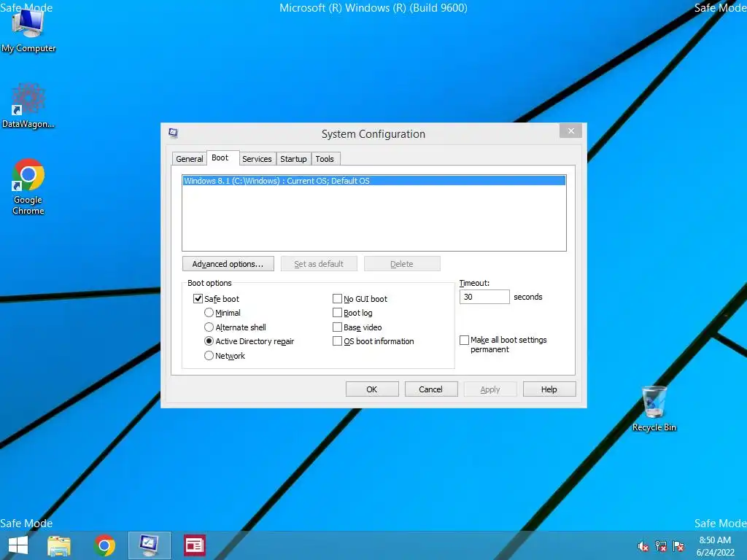The image size is (747, 560).
Task: Select System Configuration taskbar icon
Action: pos(149,545)
